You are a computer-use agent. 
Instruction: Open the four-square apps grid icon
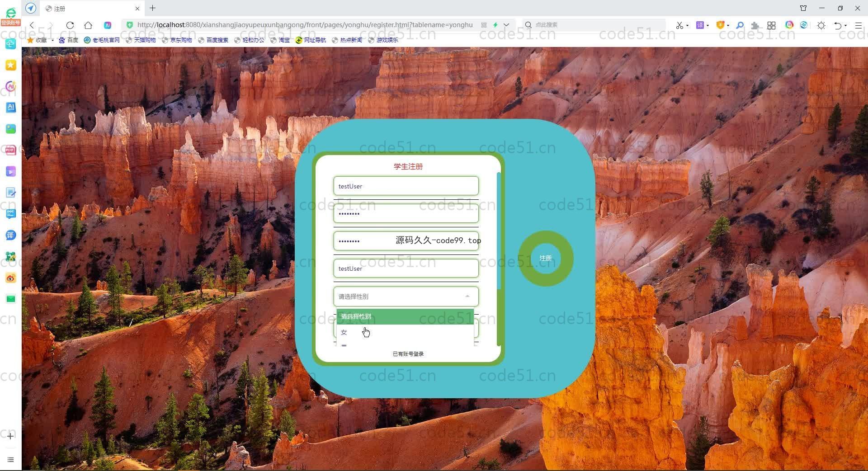click(772, 25)
